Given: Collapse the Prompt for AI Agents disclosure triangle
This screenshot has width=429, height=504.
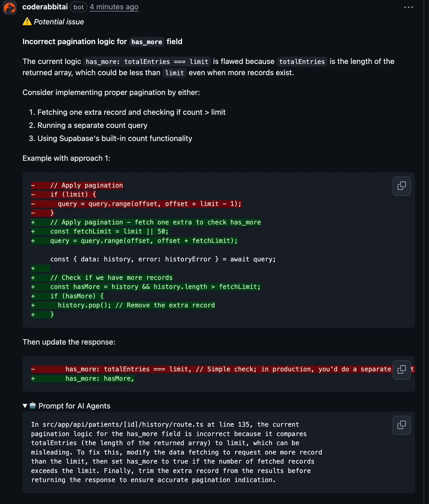Looking at the screenshot, I should [x=25, y=406].
